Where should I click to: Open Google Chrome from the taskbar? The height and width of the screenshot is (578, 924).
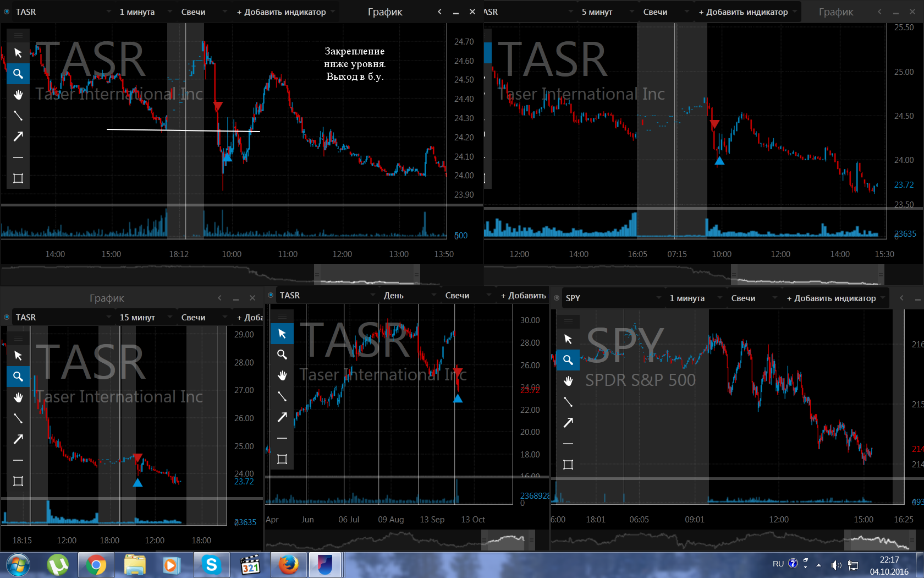96,565
